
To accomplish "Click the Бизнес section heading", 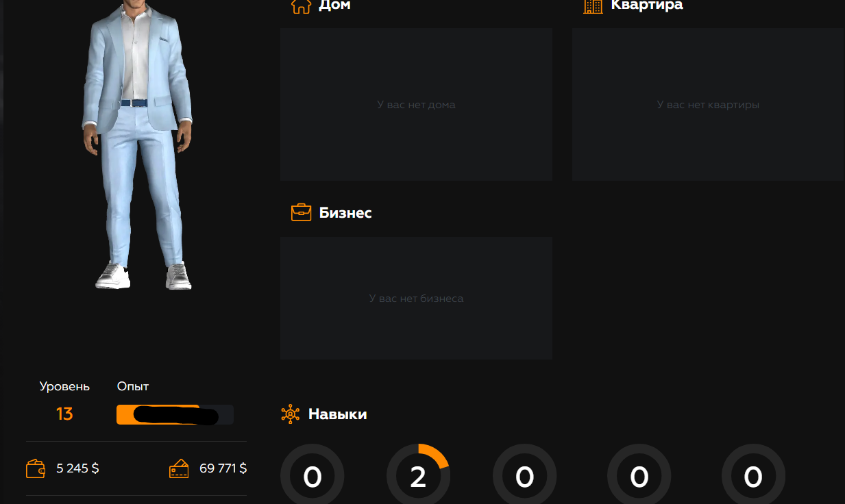I will [345, 212].
